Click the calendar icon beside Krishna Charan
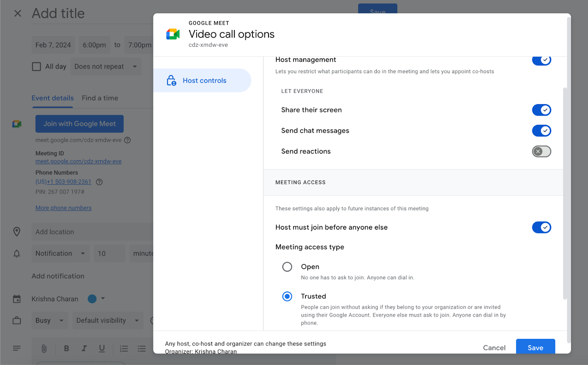The image size is (588, 365). pos(17,299)
